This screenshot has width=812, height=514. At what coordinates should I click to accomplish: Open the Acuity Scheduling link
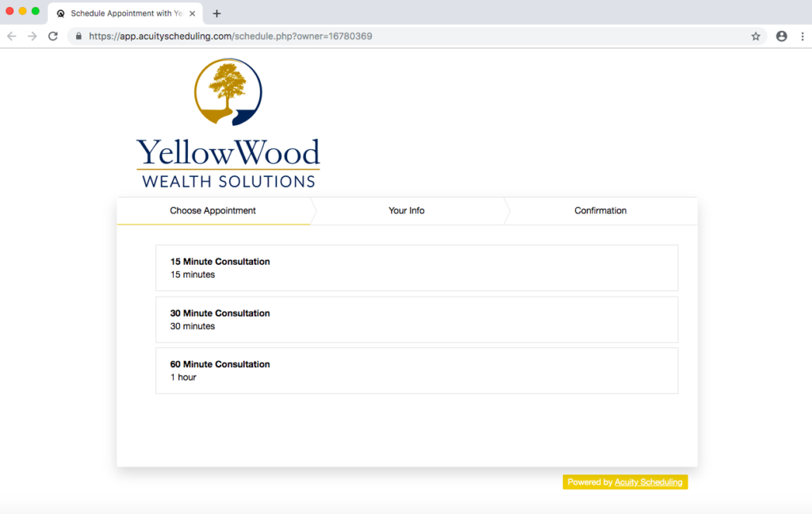pos(648,482)
